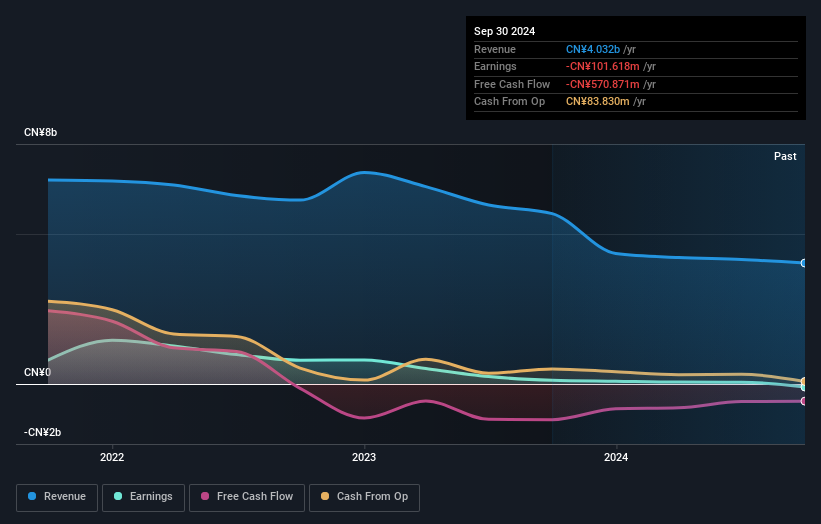
Task: Click the pink Free Cash Flow legend dot
Action: (x=205, y=496)
